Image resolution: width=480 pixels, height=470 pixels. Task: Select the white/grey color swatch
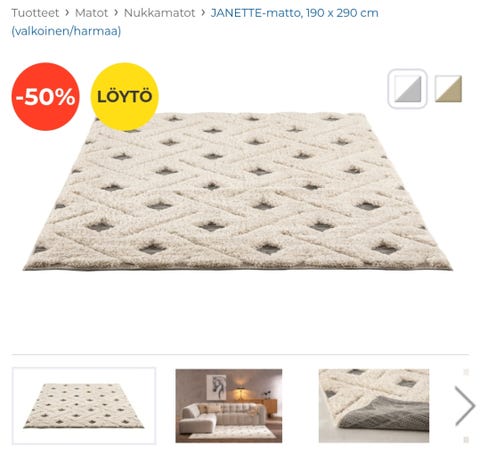[407, 89]
